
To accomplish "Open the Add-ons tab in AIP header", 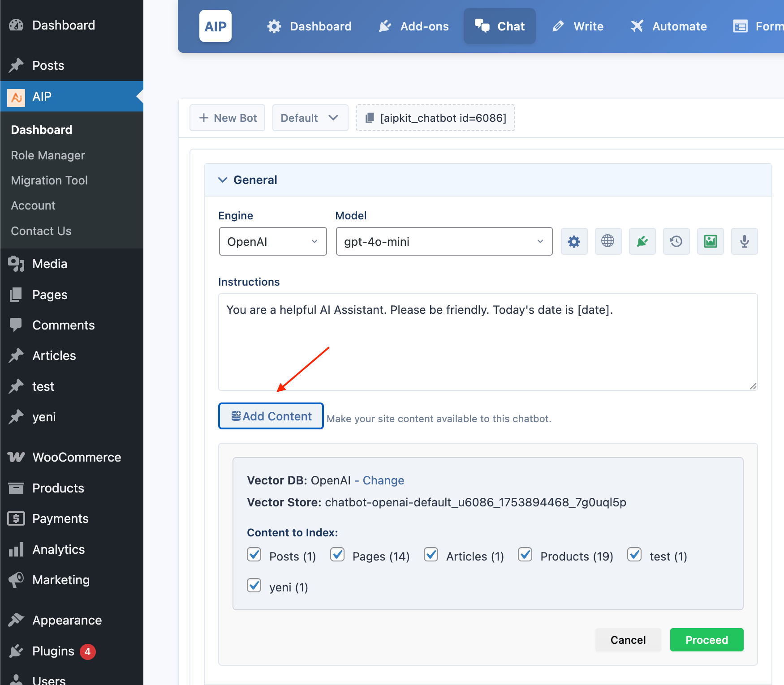I will (x=414, y=26).
